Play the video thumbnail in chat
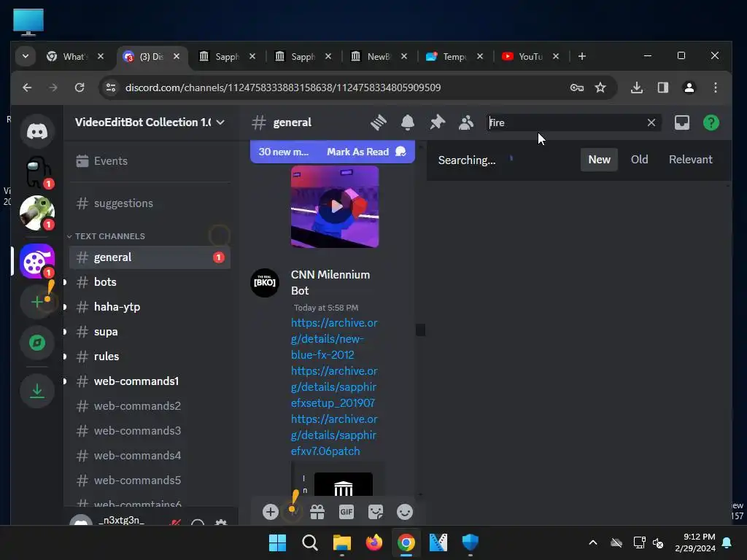747x560 pixels. (x=336, y=206)
